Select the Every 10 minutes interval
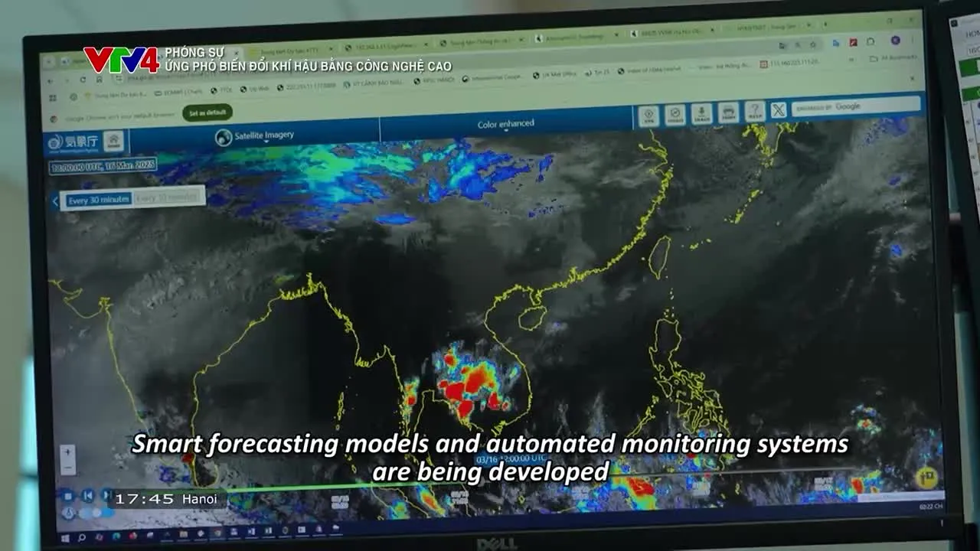 pyautogui.click(x=168, y=197)
